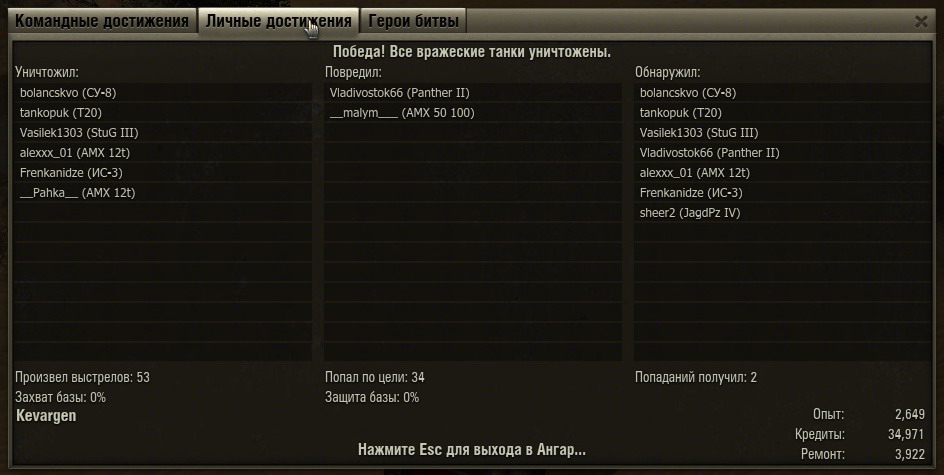Viewport: 944px width, 475px height.
Task: Click the exit to Ангар prompt text
Action: [x=472, y=450]
